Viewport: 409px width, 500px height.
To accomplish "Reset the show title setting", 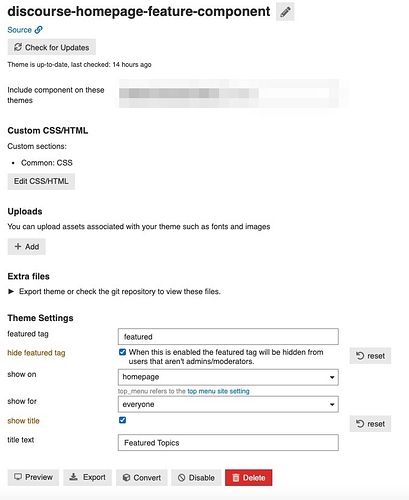I will [x=370, y=424].
